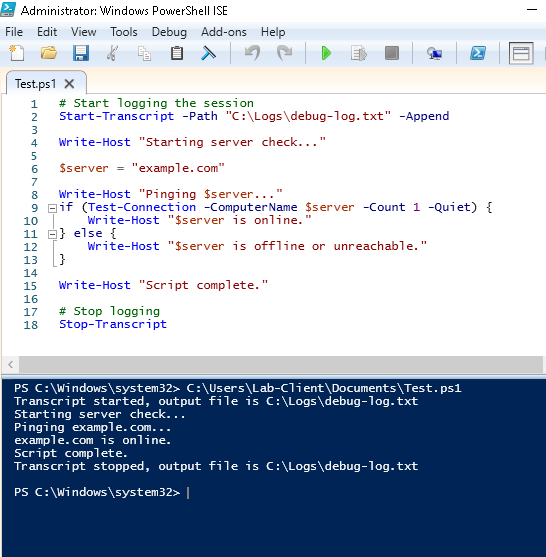Collapse the else block on line 11
The width and height of the screenshot is (546, 557).
(52, 234)
